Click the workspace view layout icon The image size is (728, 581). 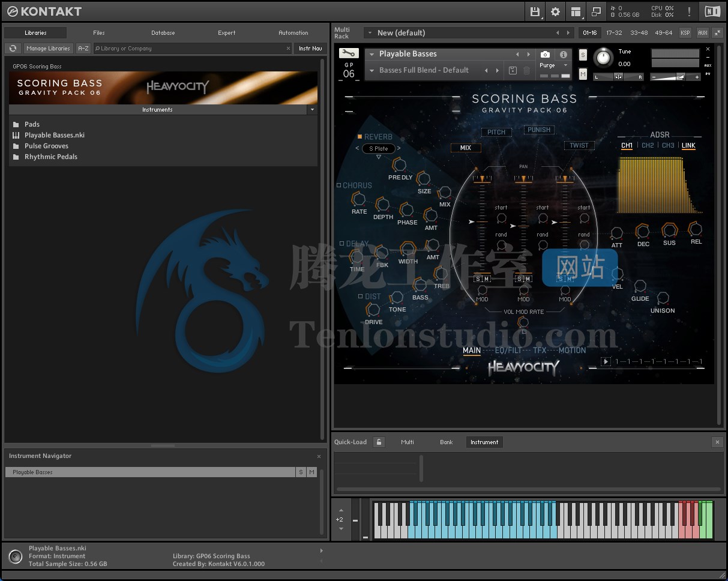tap(576, 11)
